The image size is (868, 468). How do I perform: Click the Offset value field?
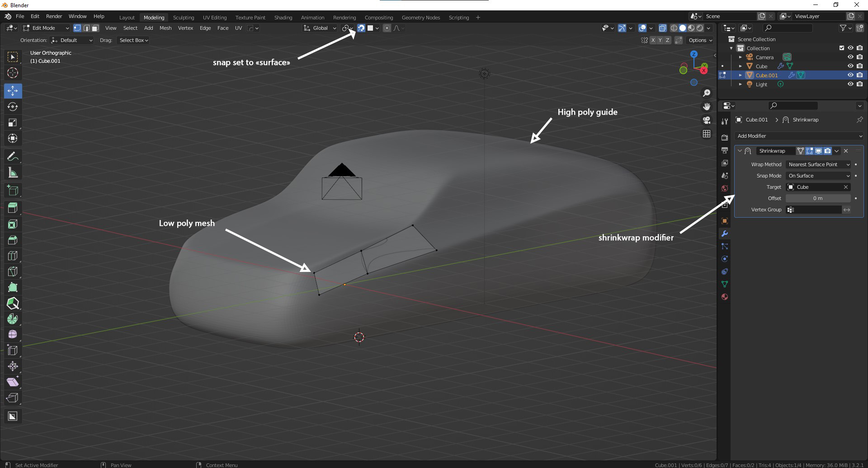818,198
